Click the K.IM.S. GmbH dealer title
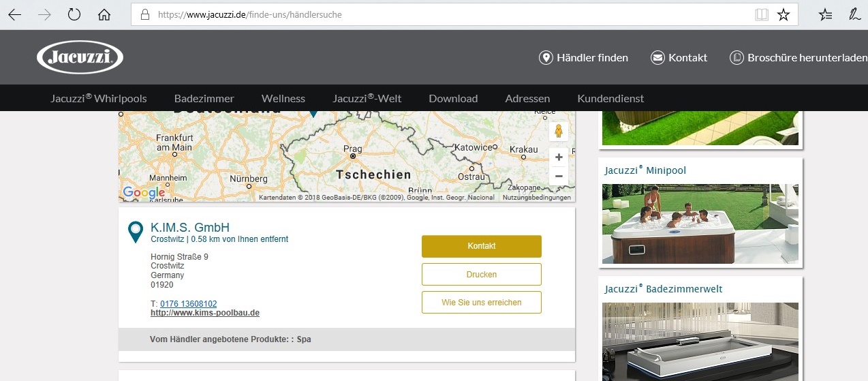The image size is (868, 381). click(x=190, y=228)
